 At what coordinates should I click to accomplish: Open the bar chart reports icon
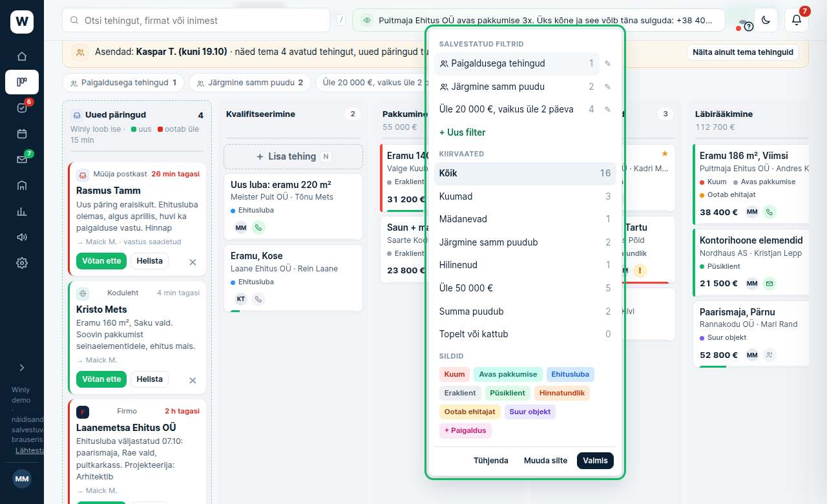(22, 211)
